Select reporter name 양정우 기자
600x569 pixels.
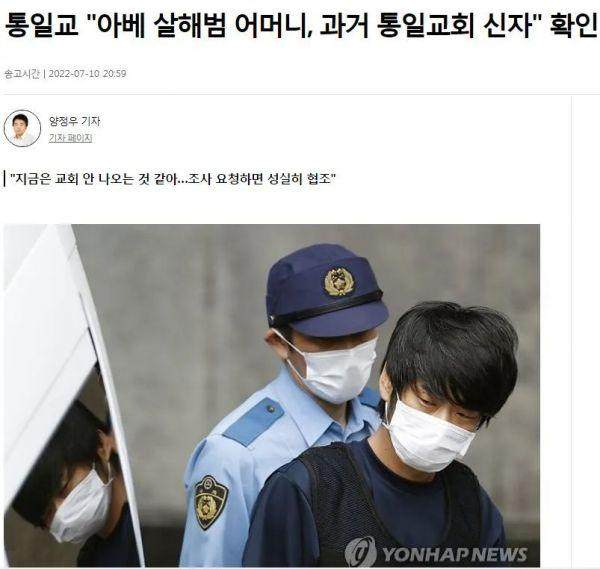(x=75, y=121)
